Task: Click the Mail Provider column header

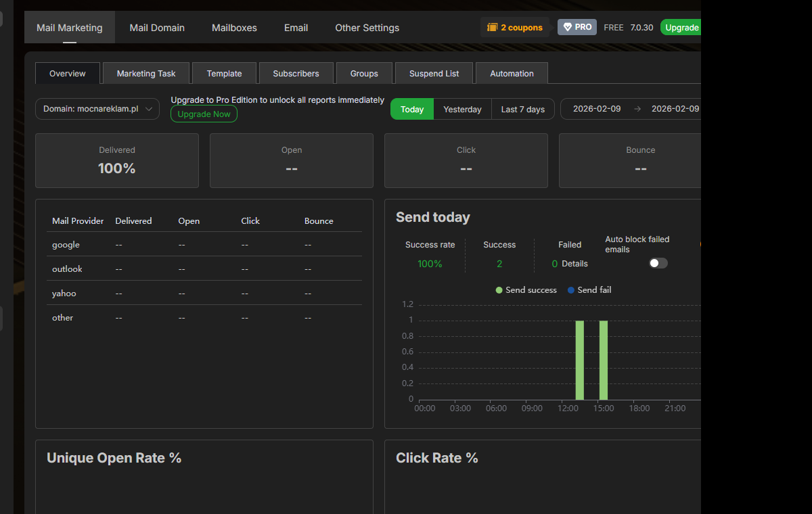Action: point(78,220)
